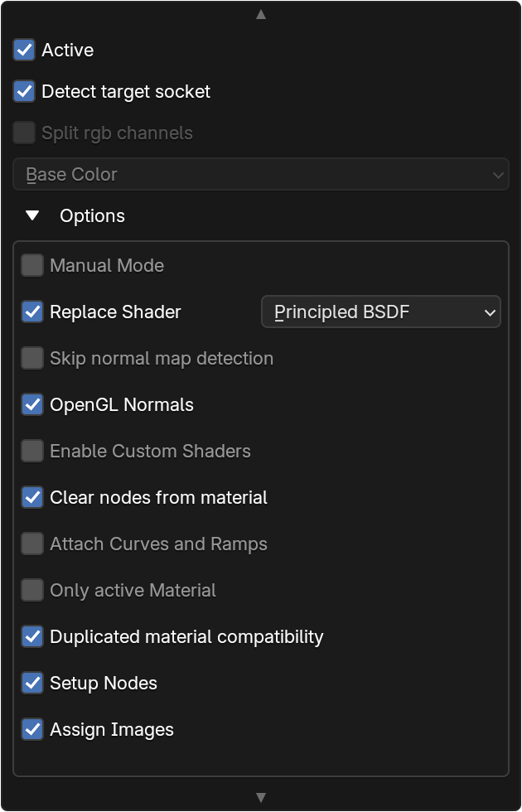
Task: Disable Detect target socket
Action: click(x=24, y=91)
